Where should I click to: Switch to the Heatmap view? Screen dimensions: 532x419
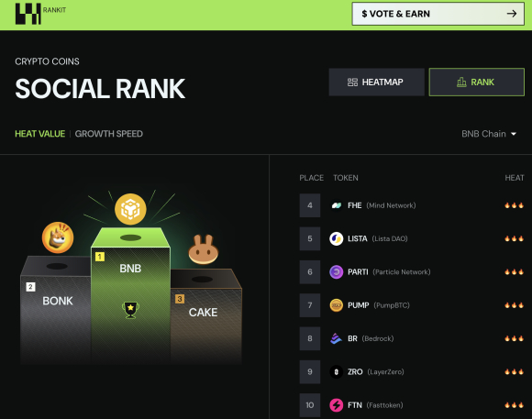coord(377,83)
